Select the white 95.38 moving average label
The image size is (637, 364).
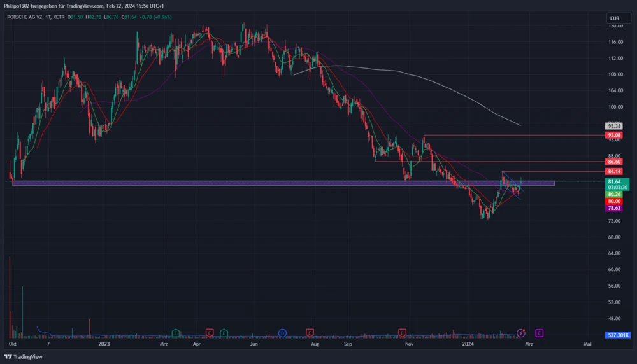pyautogui.click(x=615, y=126)
